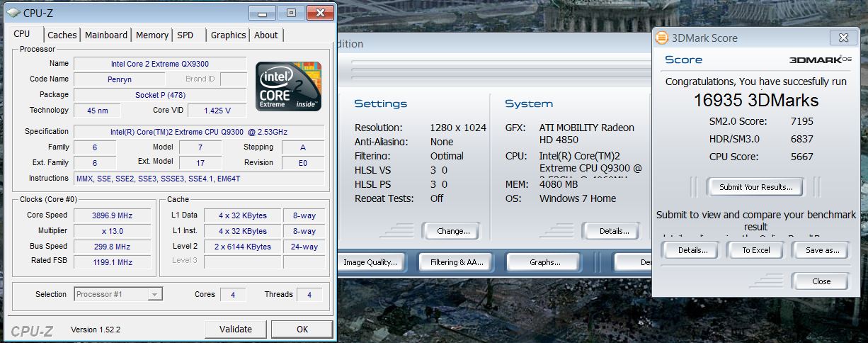Click the Instructions field with MMX, SSE
This screenshot has height=343, width=868.
tap(199, 179)
